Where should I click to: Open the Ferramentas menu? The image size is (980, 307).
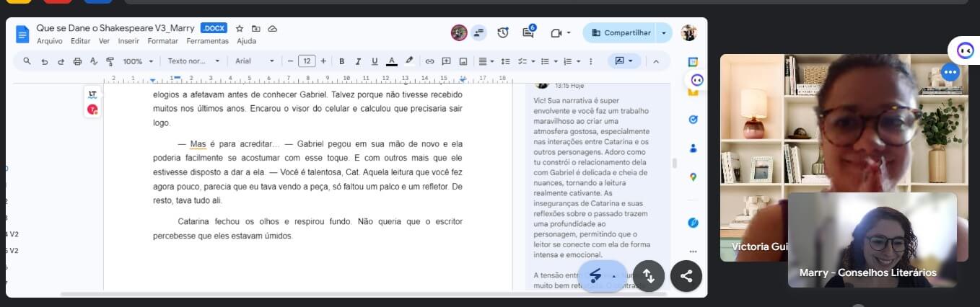[x=207, y=41]
